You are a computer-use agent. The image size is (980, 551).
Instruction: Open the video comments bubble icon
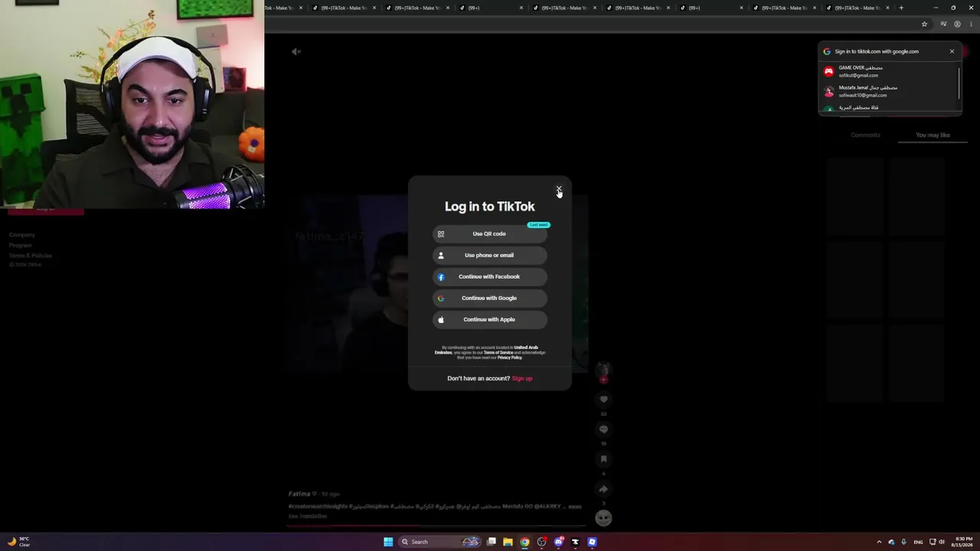point(603,429)
